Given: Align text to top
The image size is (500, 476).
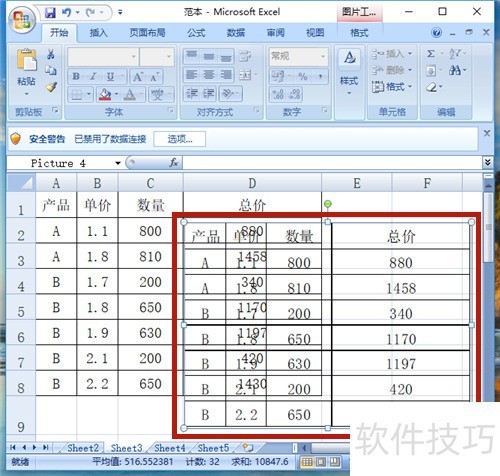Looking at the screenshot, I should (191, 56).
